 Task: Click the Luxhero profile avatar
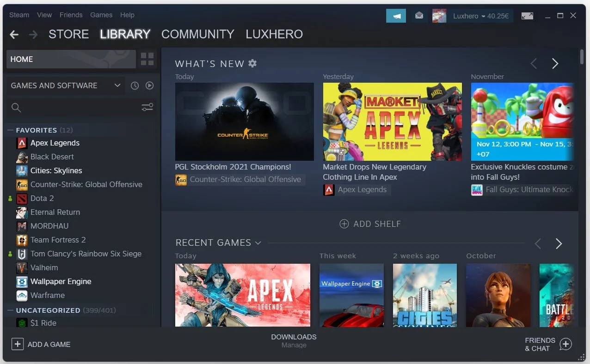point(439,16)
